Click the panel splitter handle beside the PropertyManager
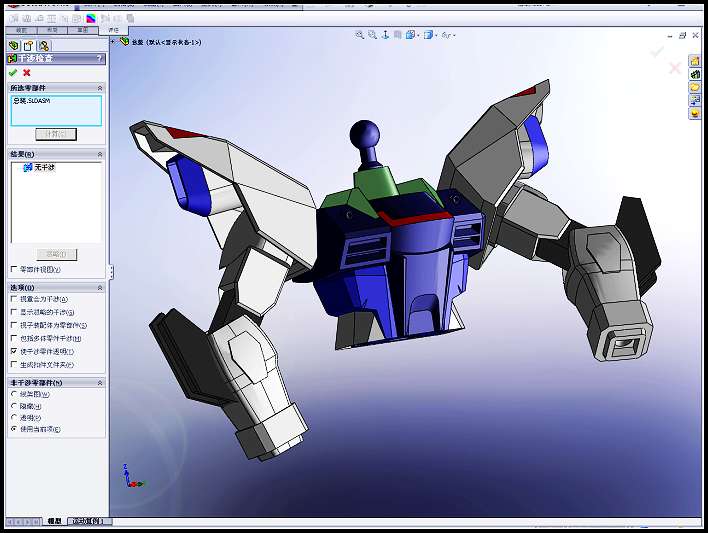The image size is (708, 533). pyautogui.click(x=111, y=271)
